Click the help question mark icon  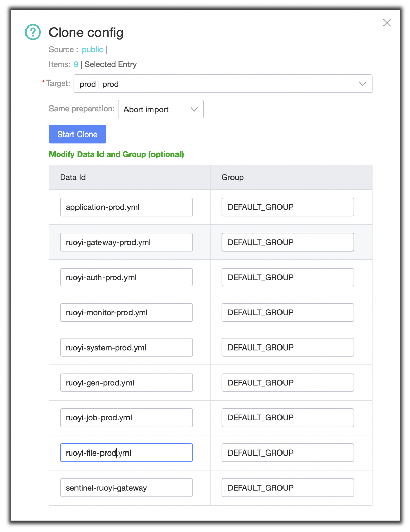[x=33, y=32]
